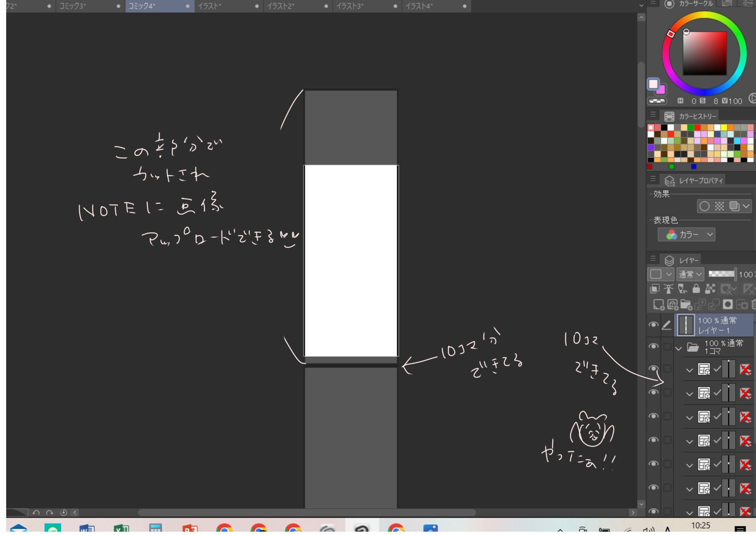
Task: Open PowerPoint from the taskbar
Action: [190, 528]
